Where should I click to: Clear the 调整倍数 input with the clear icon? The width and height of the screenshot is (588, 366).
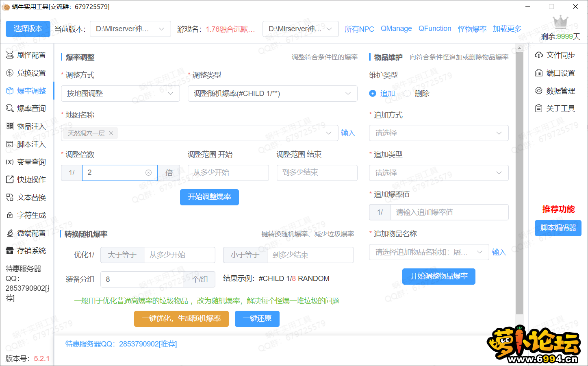[x=149, y=173]
